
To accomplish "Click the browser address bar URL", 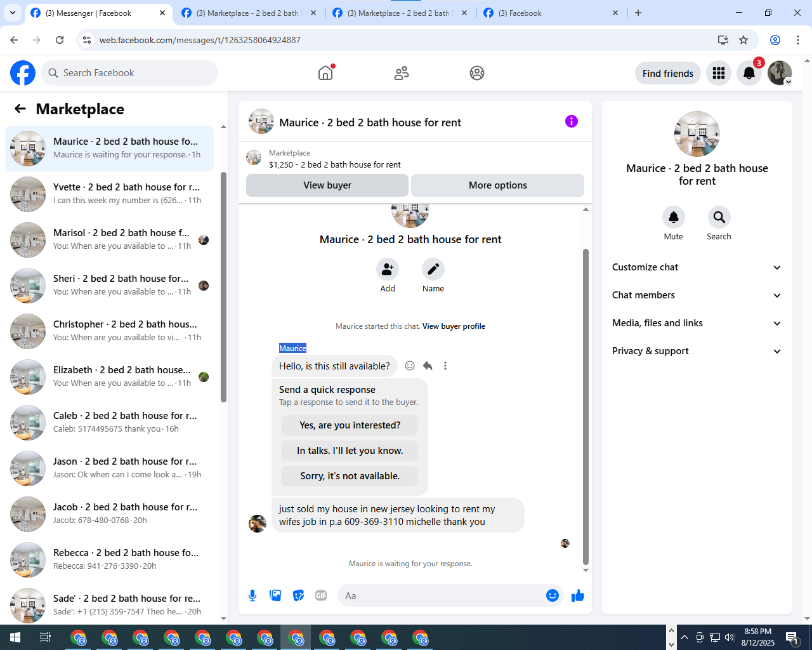I will (200, 40).
